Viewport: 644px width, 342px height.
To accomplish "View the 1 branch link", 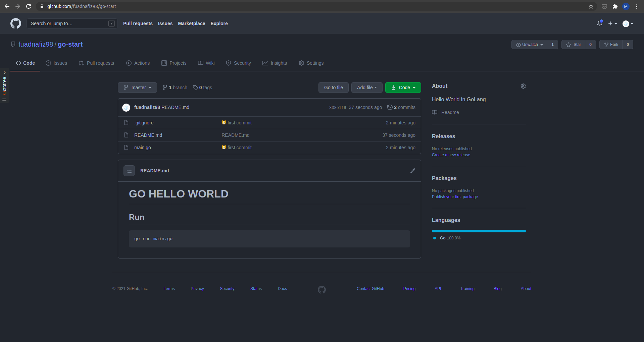I will pyautogui.click(x=175, y=88).
